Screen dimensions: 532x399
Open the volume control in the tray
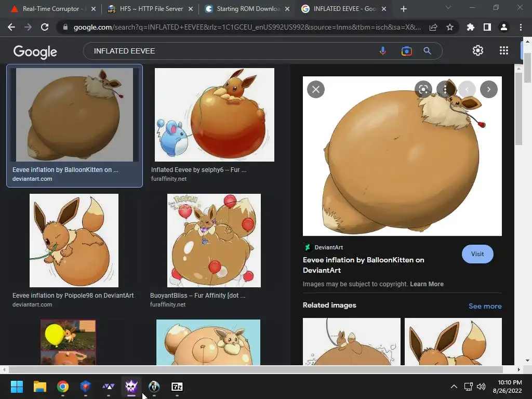(481, 387)
